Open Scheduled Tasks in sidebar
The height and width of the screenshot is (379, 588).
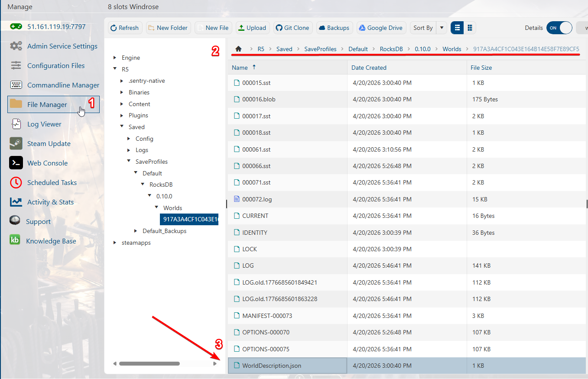(52, 183)
